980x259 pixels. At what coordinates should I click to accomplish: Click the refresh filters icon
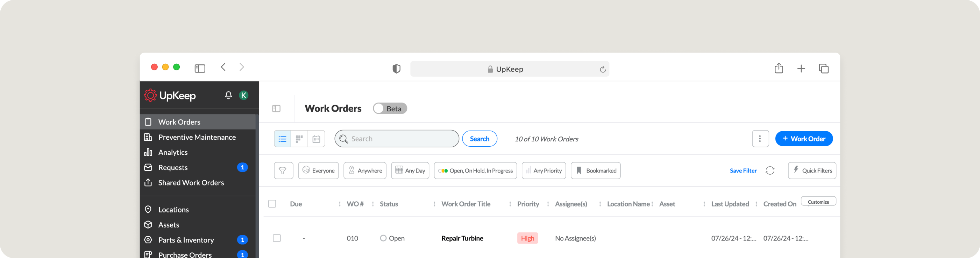770,171
